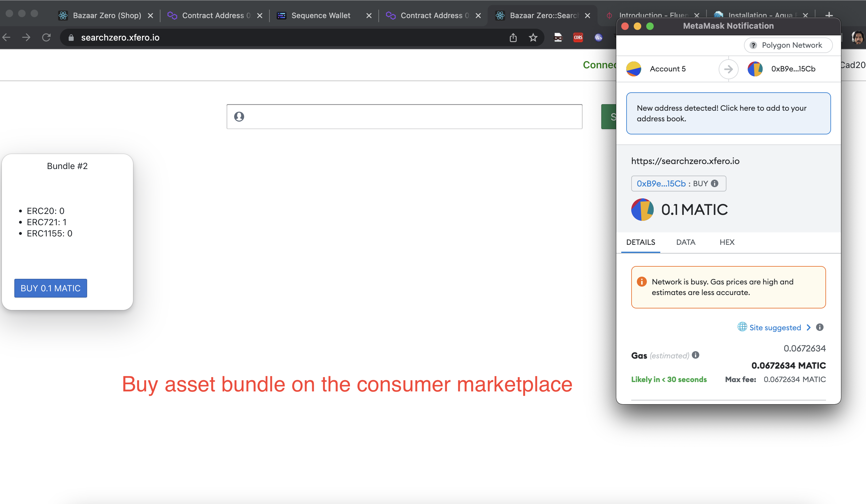Click the new address detected banner
Image resolution: width=866 pixels, height=504 pixels.
728,113
